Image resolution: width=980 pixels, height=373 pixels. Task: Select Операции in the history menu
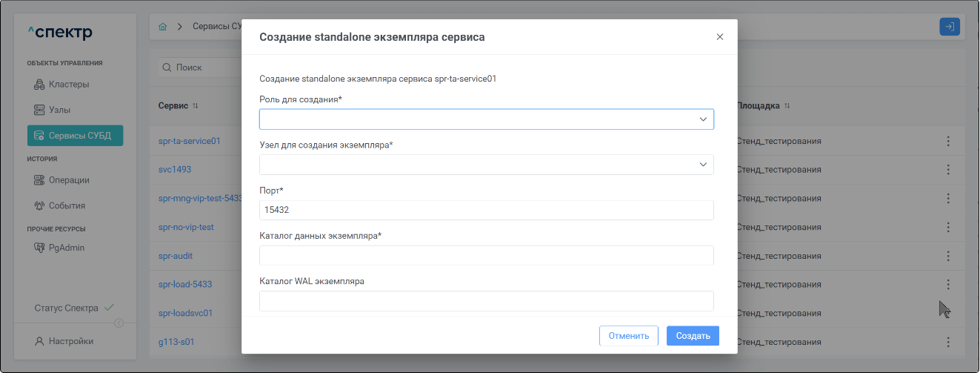click(69, 179)
